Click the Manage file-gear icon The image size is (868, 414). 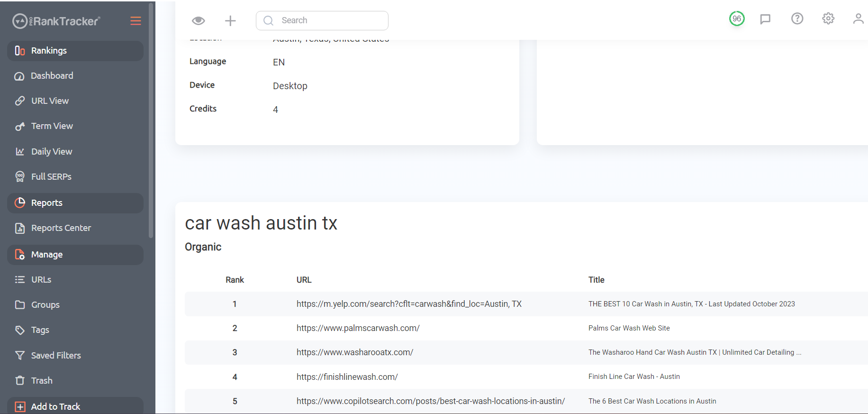pos(20,255)
